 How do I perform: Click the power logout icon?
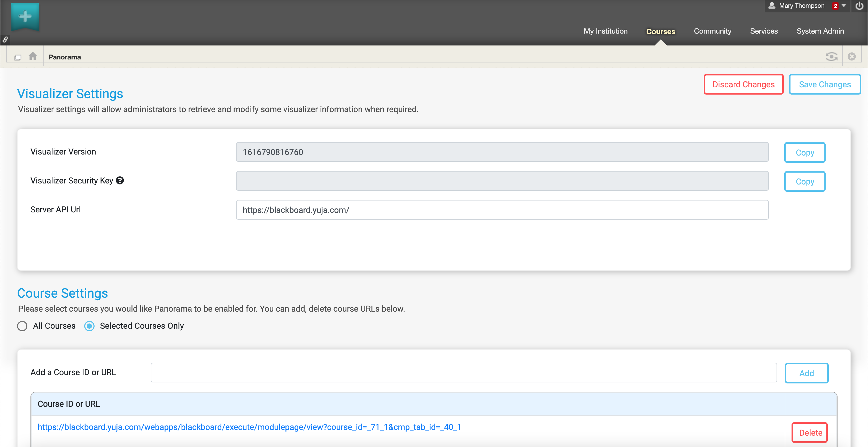coord(859,6)
